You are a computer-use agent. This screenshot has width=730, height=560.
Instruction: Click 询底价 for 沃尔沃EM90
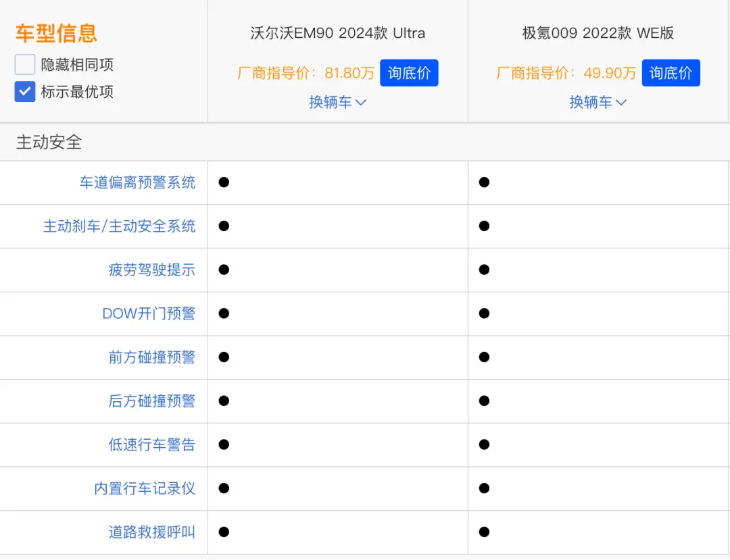click(409, 73)
